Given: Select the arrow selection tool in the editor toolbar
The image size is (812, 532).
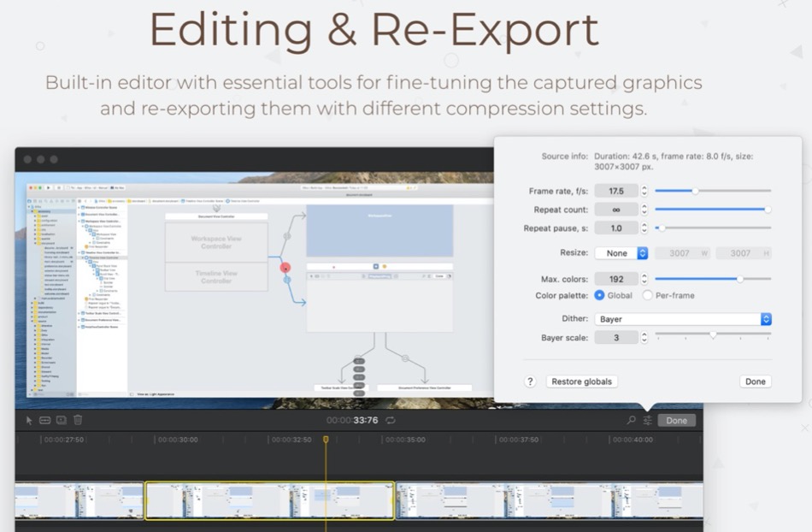Looking at the screenshot, I should coord(30,420).
